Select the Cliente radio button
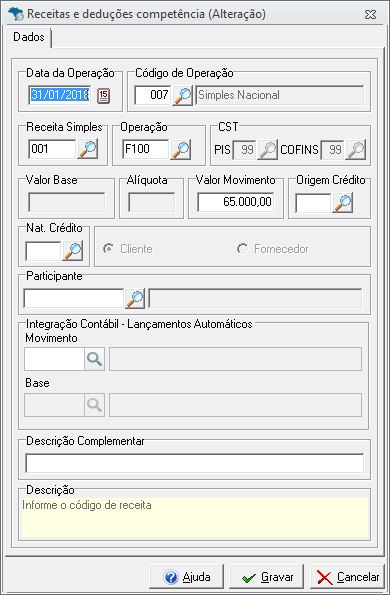This screenshot has height=595, width=390. (109, 249)
